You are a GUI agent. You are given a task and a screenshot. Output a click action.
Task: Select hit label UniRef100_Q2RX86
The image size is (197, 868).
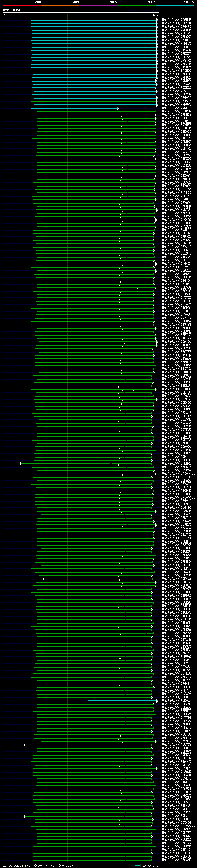point(177,426)
